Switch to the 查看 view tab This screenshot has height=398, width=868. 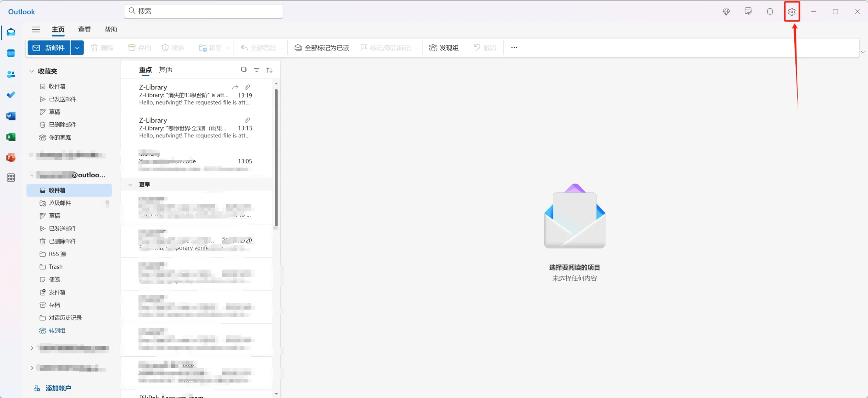tap(84, 29)
